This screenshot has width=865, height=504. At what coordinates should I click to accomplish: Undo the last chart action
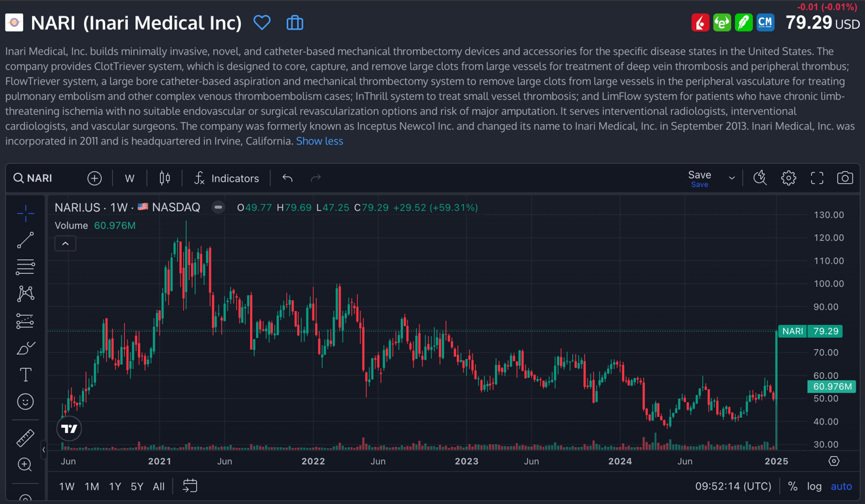click(x=287, y=178)
